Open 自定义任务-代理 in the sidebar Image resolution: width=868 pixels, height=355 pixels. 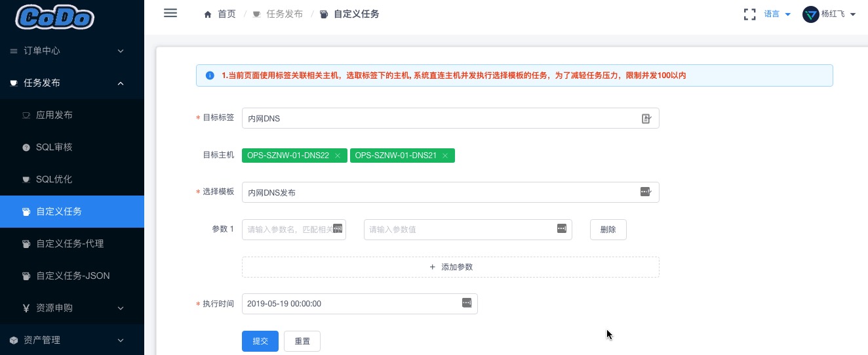click(x=72, y=243)
